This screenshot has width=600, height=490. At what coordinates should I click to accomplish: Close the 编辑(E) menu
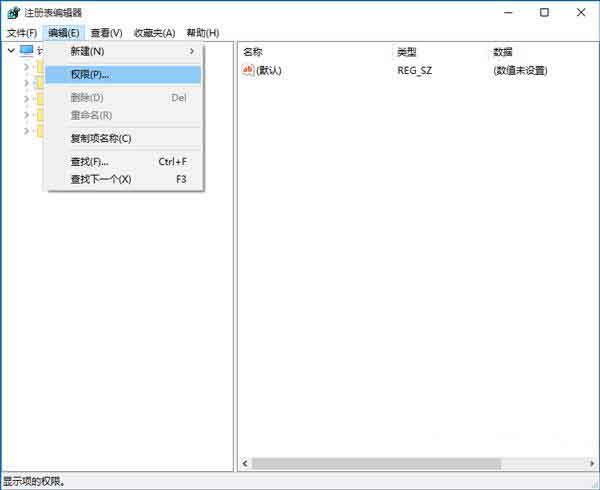click(64, 33)
